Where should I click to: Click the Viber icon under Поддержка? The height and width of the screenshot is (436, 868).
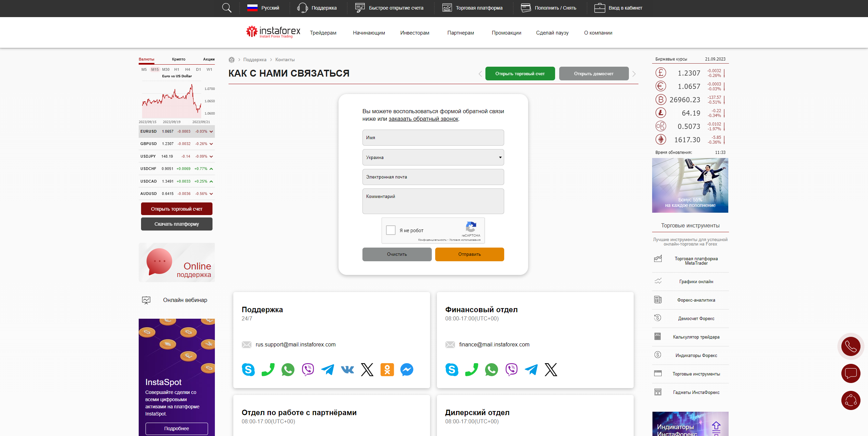(307, 369)
